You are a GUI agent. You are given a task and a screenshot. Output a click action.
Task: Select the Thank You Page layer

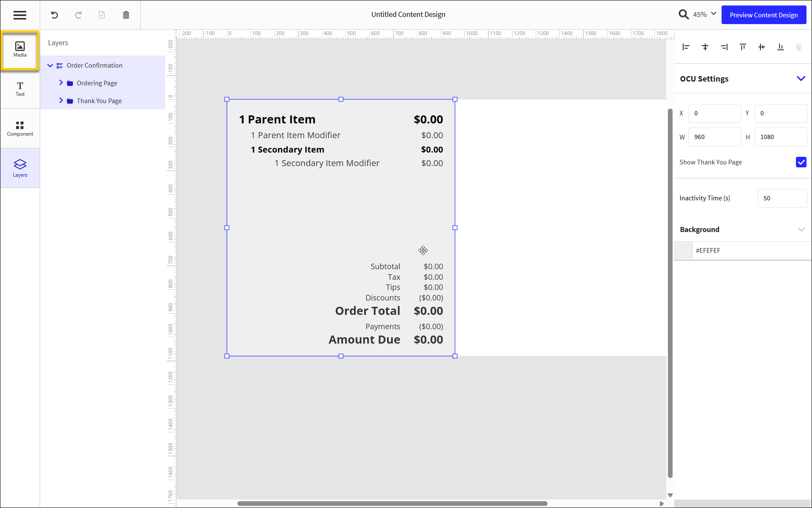pos(99,101)
